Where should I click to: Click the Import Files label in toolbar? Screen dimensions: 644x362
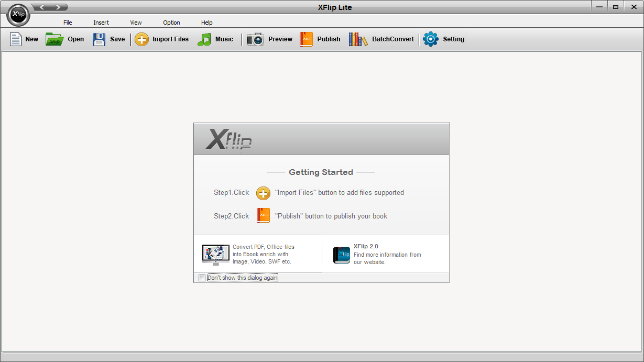(170, 39)
